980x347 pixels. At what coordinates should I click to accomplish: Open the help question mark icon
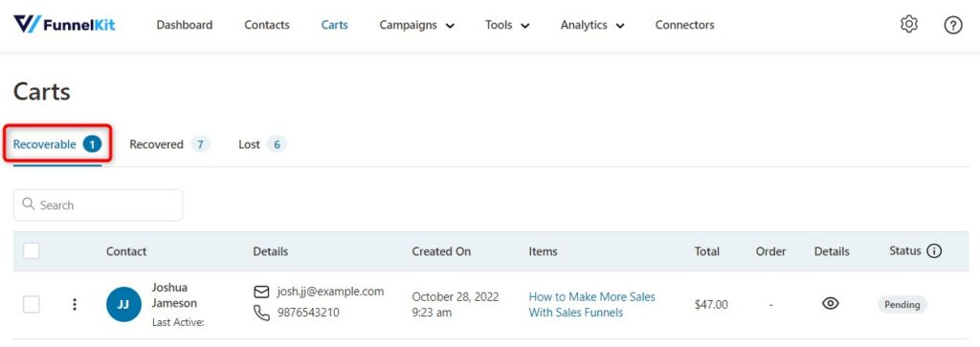[x=952, y=25]
